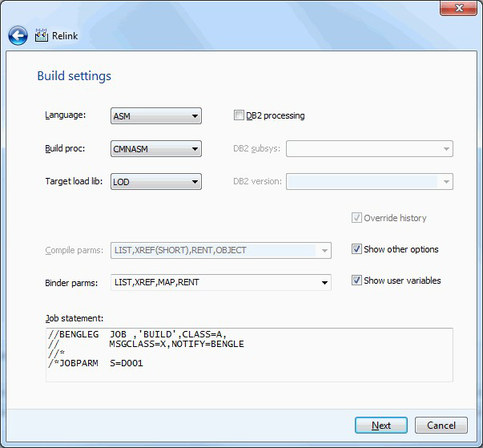Click the Build settings heading
Viewport: 483px width, 448px height.
[74, 76]
